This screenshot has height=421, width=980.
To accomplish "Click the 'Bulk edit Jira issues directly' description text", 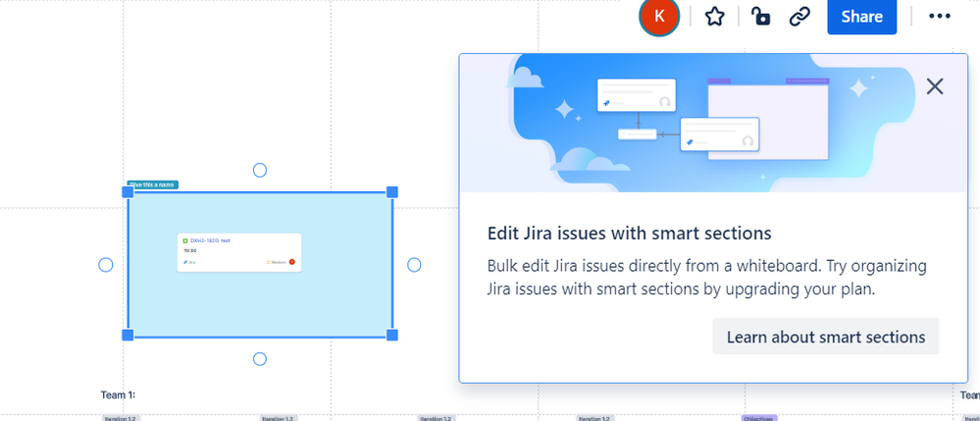I will 707,278.
